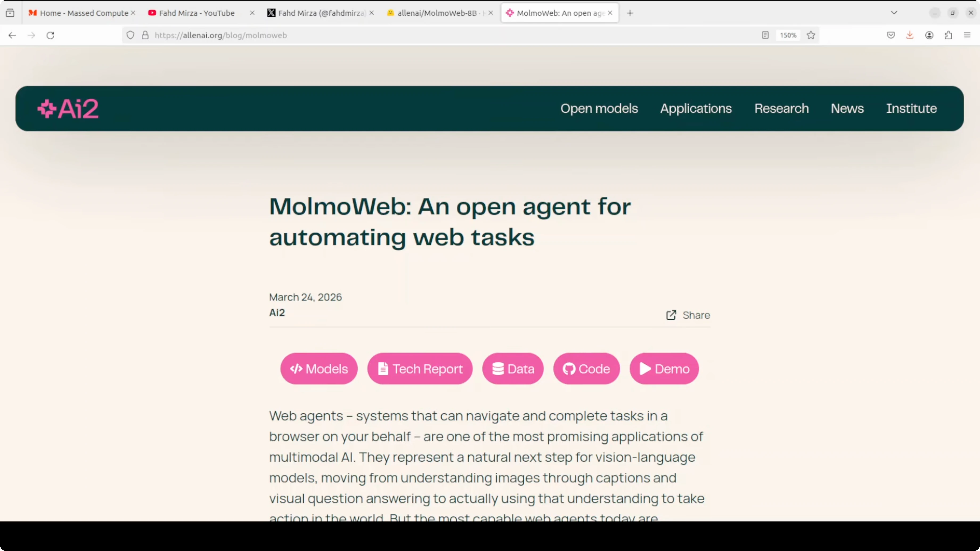
Task: Expand the list all tabs chevron
Action: (894, 13)
